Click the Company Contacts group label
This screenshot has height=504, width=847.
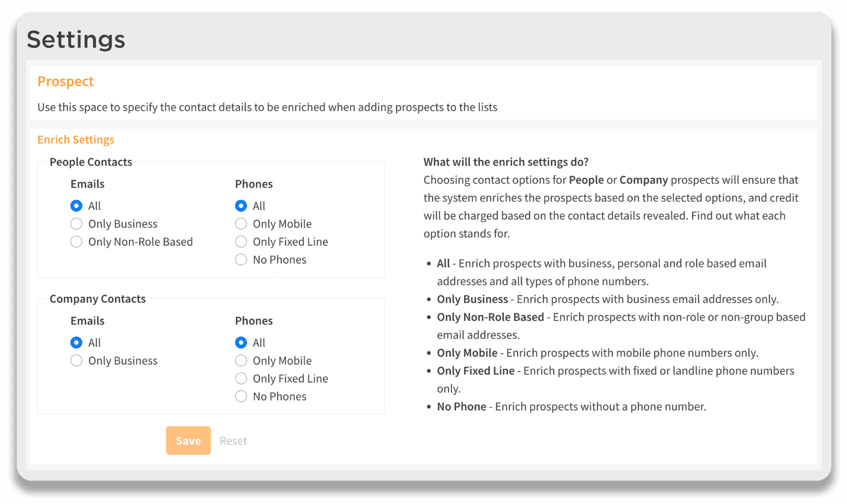pos(97,299)
